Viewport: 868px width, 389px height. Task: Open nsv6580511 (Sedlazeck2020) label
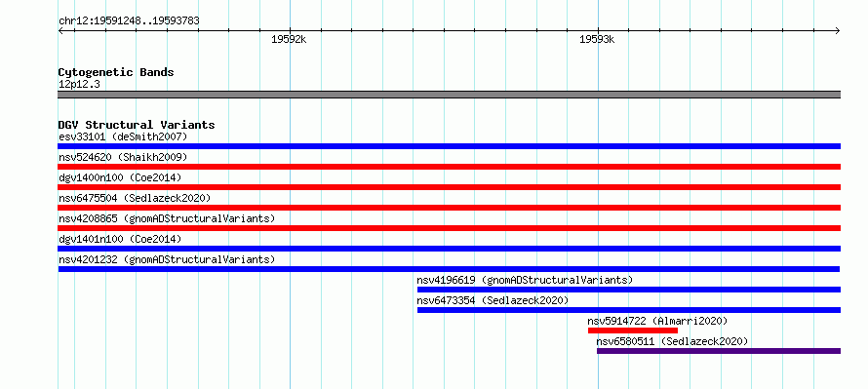[672, 341]
